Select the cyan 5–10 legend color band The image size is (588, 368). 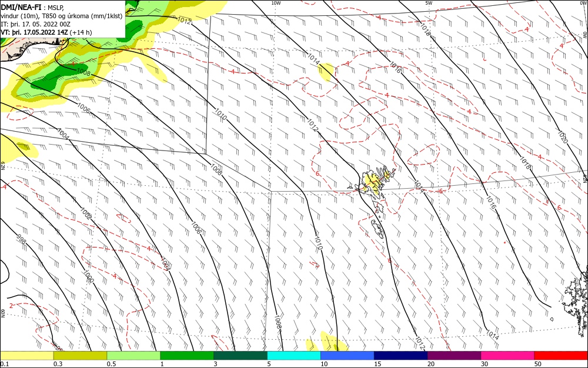pos(294,356)
